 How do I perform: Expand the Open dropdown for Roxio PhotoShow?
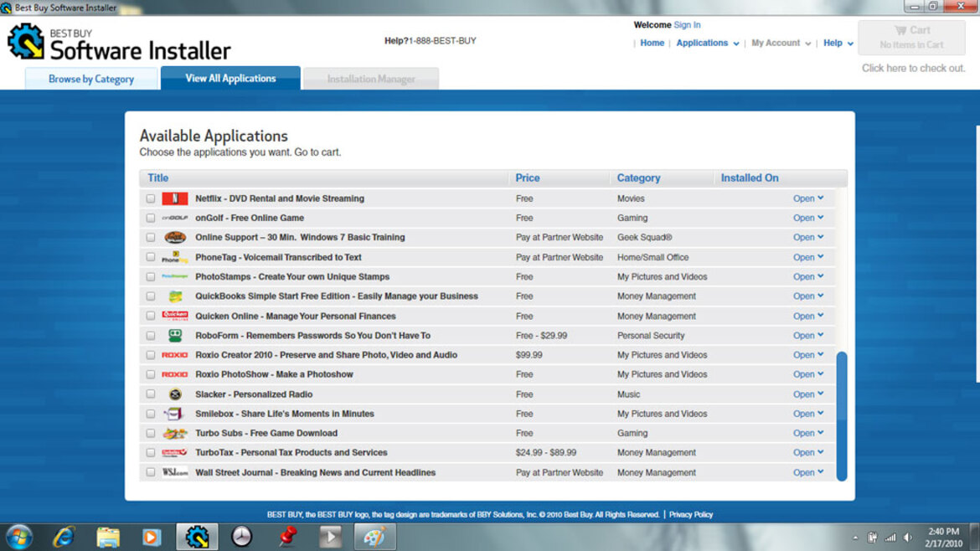[x=808, y=374]
